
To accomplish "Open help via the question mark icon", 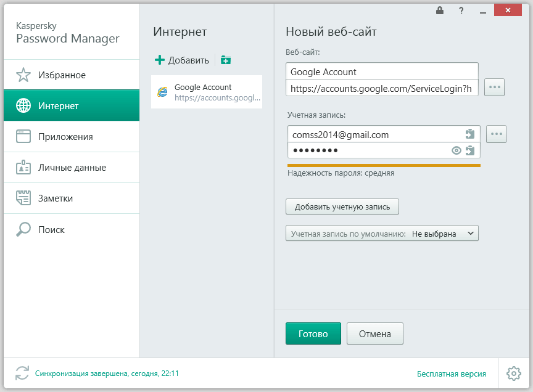I will pyautogui.click(x=460, y=10).
